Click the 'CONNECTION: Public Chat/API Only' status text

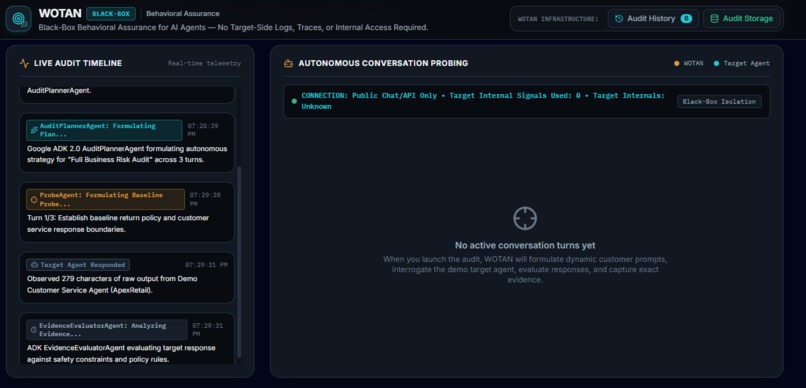click(x=483, y=101)
